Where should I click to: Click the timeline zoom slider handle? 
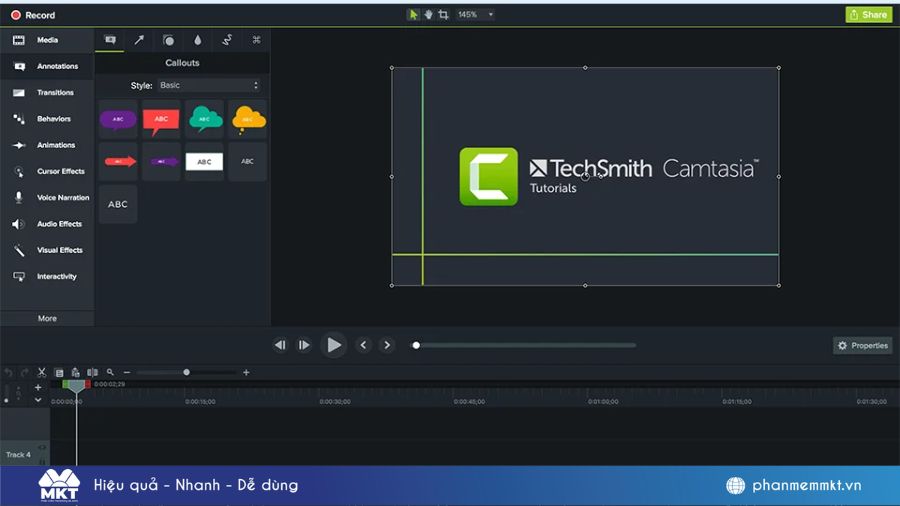[187, 372]
